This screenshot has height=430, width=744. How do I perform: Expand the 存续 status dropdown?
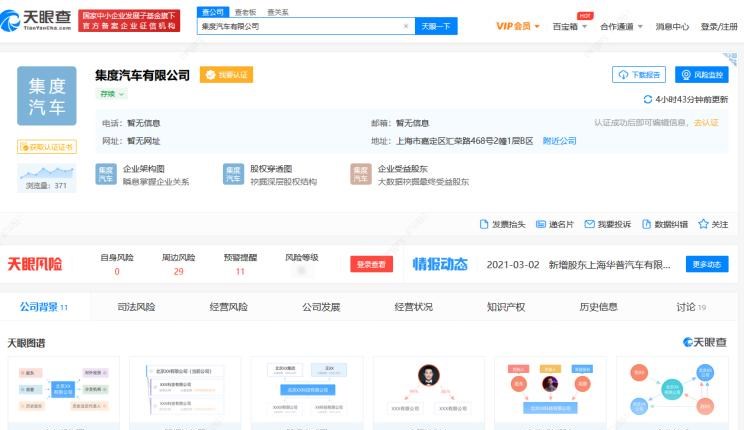(112, 94)
